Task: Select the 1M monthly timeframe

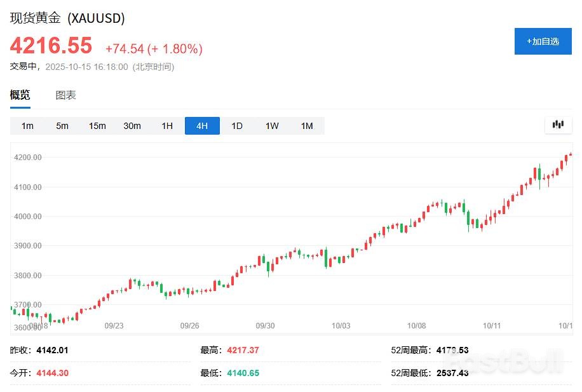Action: tap(306, 126)
